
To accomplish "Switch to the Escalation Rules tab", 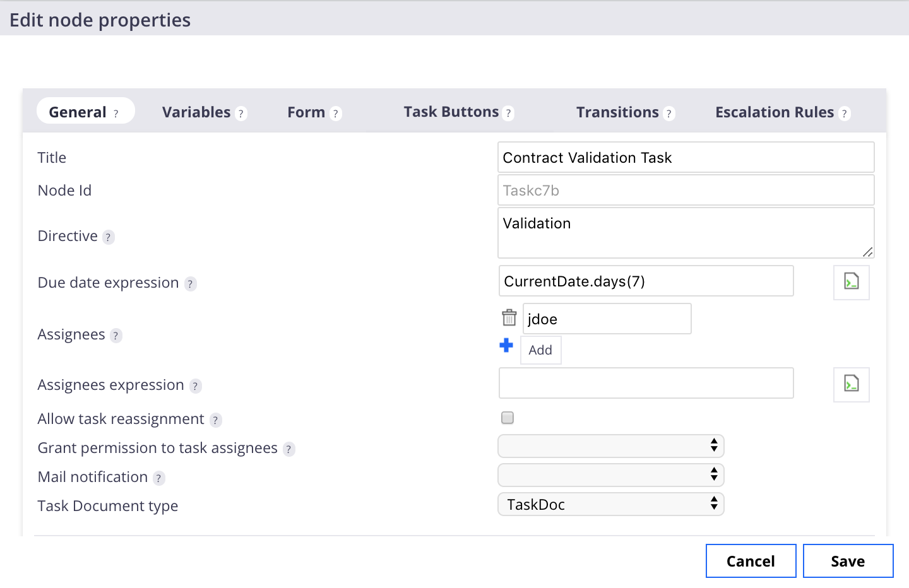I will point(775,112).
